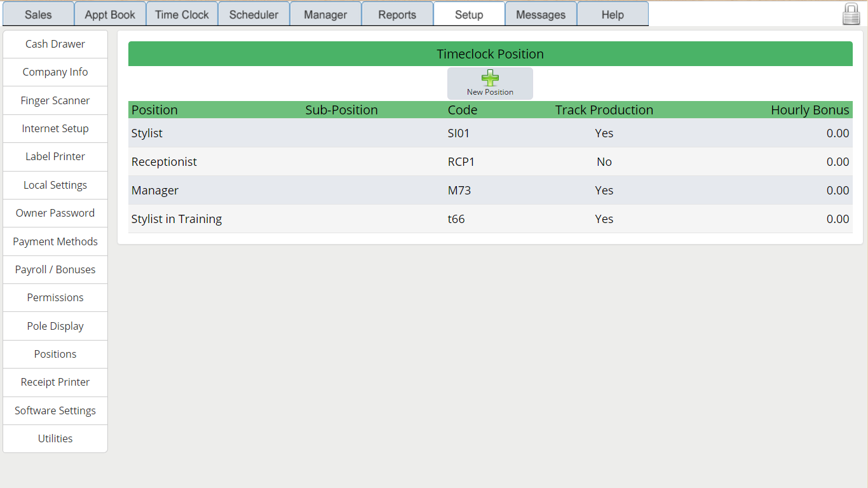868x488 pixels.
Task: Click the lock icon in top right
Action: click(x=851, y=14)
